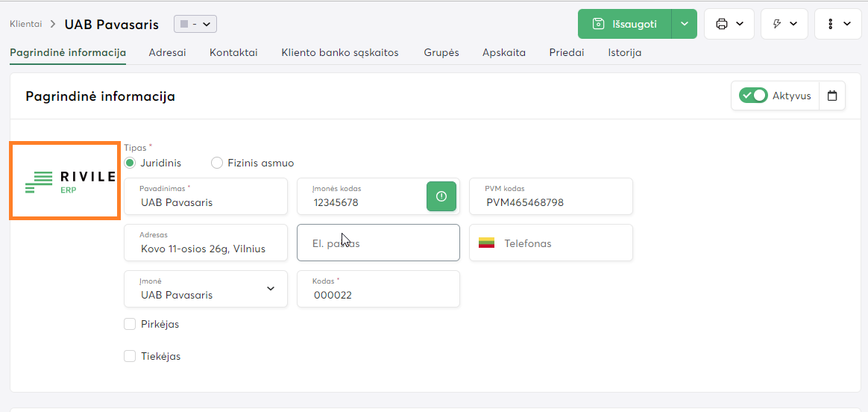Screen dimensions: 868x412
Task: Open the three-dot more options menu
Action: coord(831,24)
